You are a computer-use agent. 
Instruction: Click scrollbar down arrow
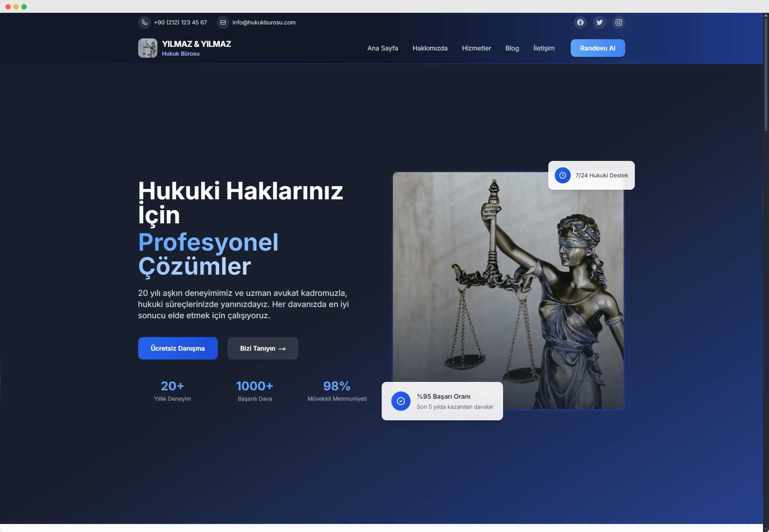point(766,529)
